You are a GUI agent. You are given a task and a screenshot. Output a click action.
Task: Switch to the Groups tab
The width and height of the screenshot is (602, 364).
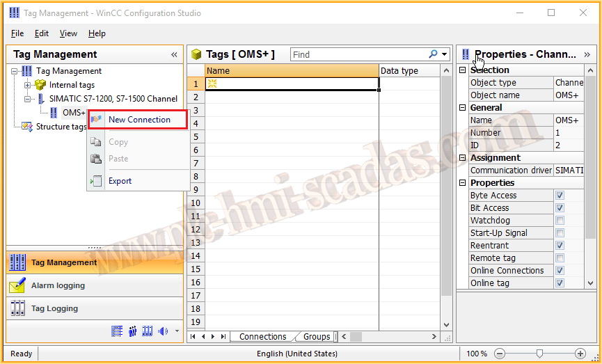316,337
